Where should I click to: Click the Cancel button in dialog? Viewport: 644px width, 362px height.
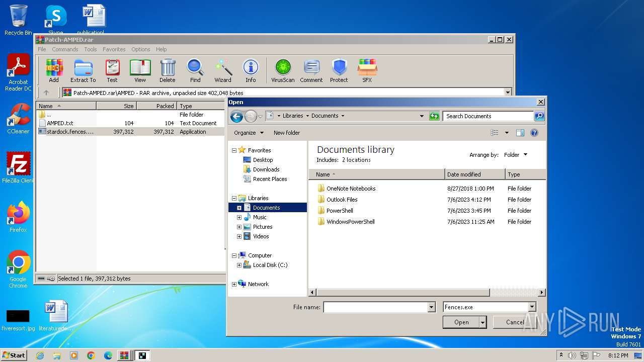515,322
